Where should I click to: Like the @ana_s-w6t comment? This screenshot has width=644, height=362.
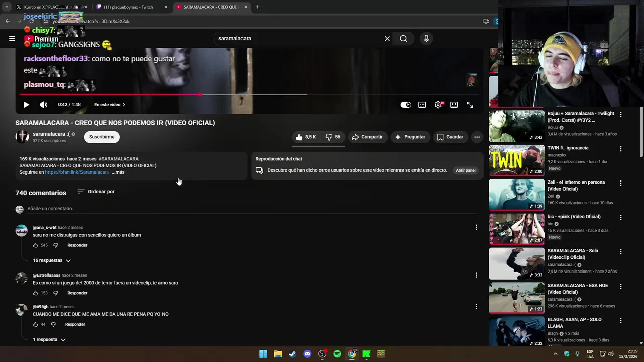35,245
